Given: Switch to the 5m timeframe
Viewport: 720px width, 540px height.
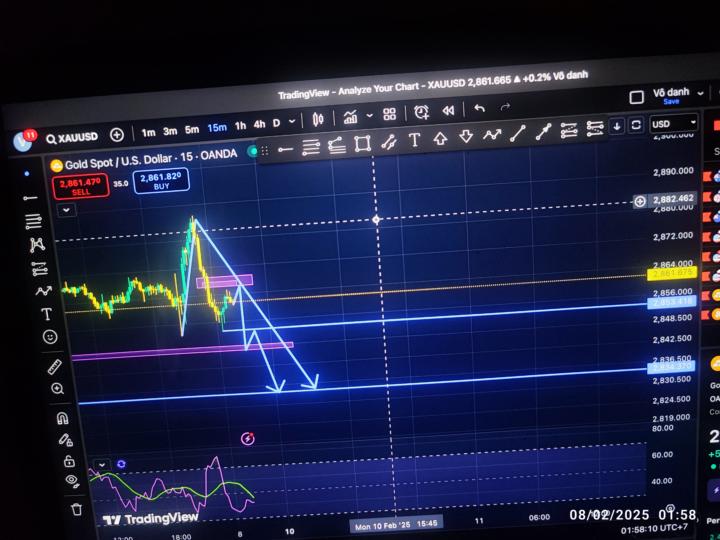Looking at the screenshot, I should coord(192,130).
